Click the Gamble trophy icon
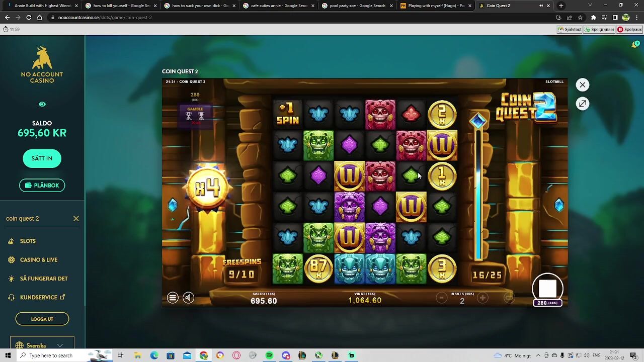 click(195, 116)
